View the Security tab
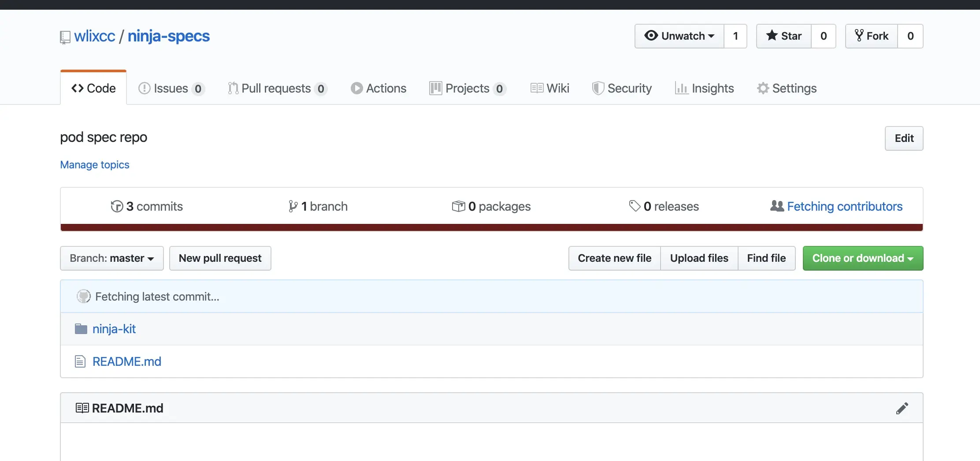Screen dimensions: 980x461 [622, 88]
